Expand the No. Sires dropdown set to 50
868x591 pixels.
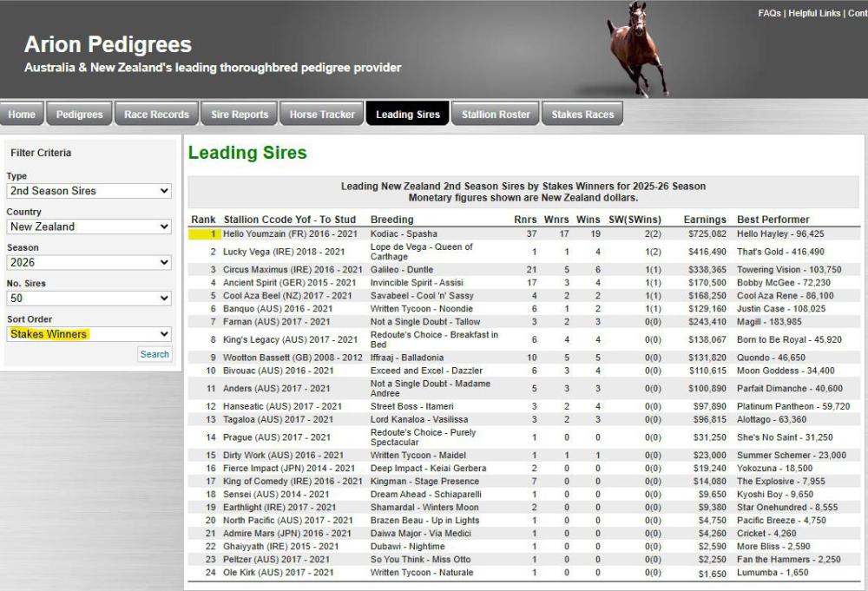click(x=89, y=299)
